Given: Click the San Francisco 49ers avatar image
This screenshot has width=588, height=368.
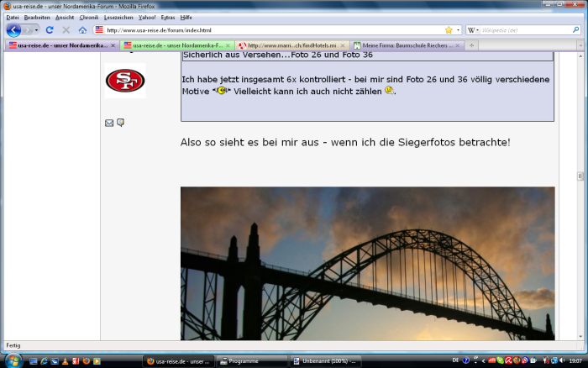Looking at the screenshot, I should [x=125, y=81].
